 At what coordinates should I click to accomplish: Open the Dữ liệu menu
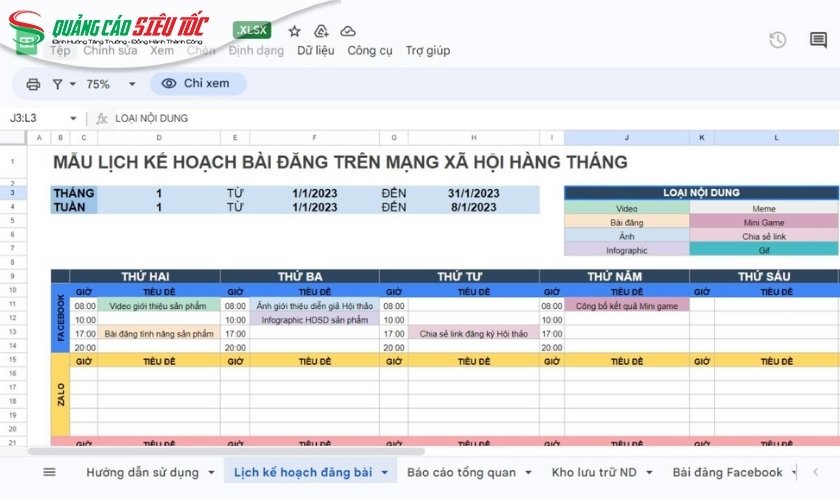point(316,50)
